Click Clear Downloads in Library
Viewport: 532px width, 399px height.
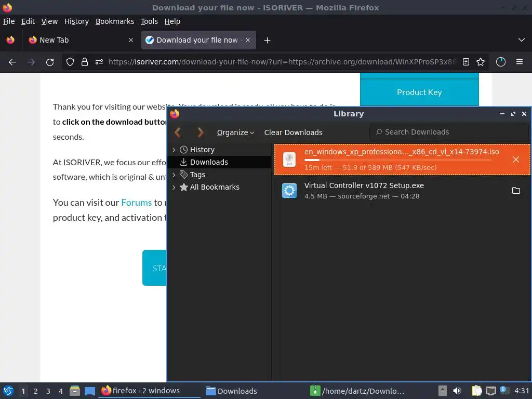[x=293, y=132]
